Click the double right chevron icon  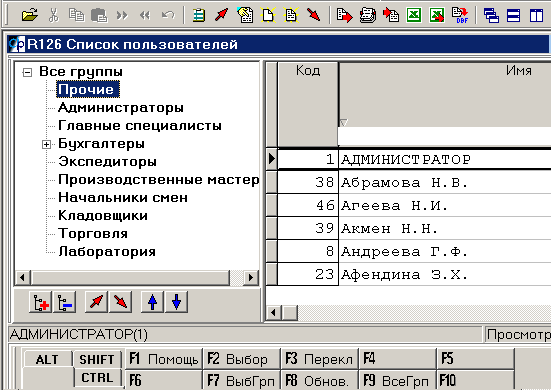point(122,15)
